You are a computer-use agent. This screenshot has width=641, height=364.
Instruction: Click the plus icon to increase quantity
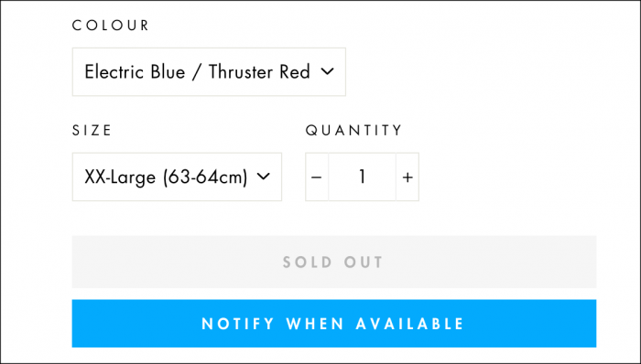(x=407, y=177)
